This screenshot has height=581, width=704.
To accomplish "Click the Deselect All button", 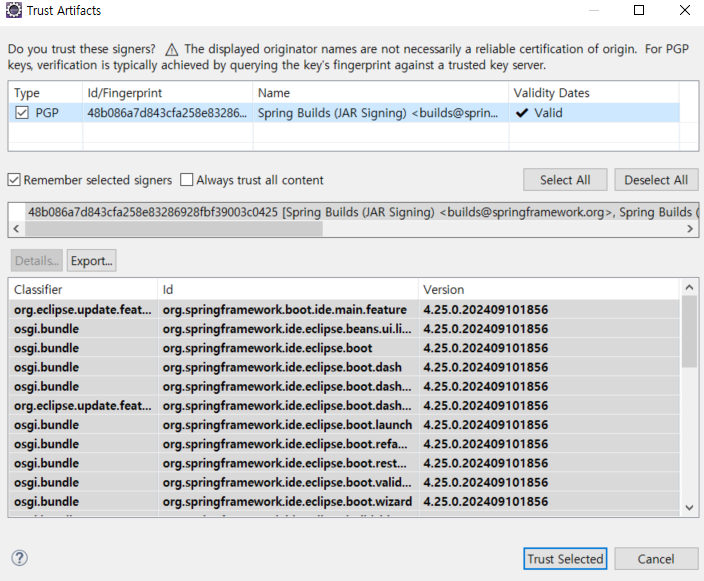I will [656, 180].
